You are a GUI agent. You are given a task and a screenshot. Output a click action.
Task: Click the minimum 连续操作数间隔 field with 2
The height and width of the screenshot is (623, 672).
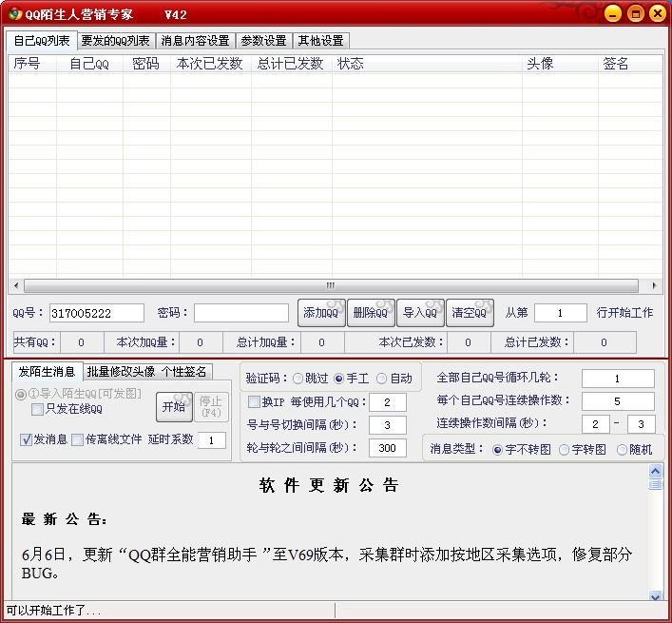tap(596, 424)
